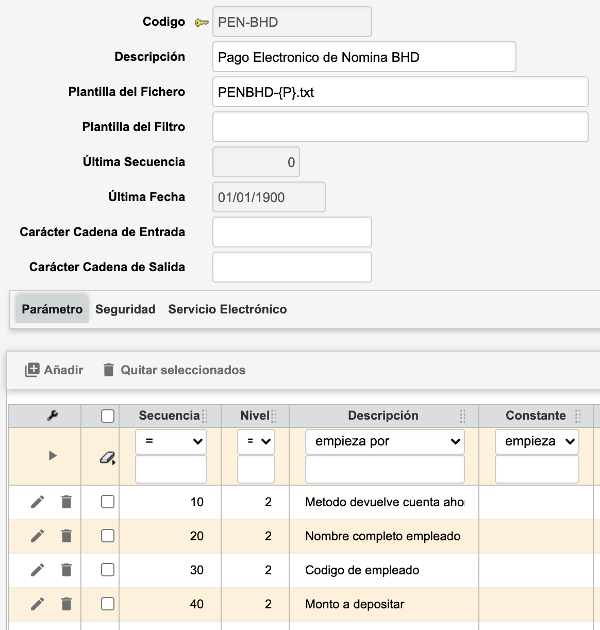Check the box for sequence 10 row
The width and height of the screenshot is (600, 630).
pos(108,502)
